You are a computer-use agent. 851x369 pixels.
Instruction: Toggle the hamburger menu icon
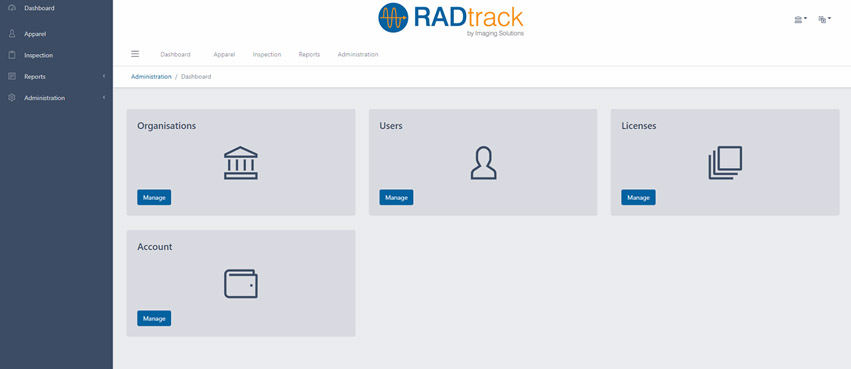coord(135,54)
